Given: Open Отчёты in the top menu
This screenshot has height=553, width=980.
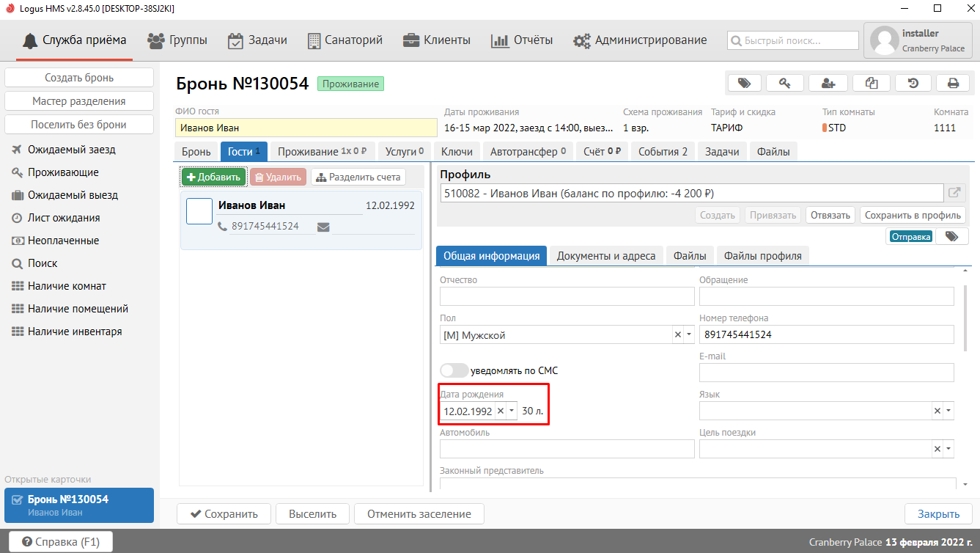Looking at the screenshot, I should click(x=522, y=40).
